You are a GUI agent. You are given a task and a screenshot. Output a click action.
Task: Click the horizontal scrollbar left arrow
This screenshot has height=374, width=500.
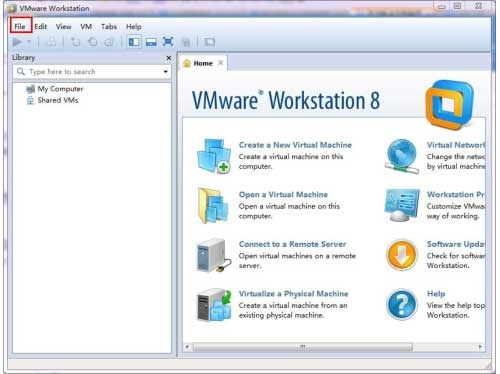point(187,347)
